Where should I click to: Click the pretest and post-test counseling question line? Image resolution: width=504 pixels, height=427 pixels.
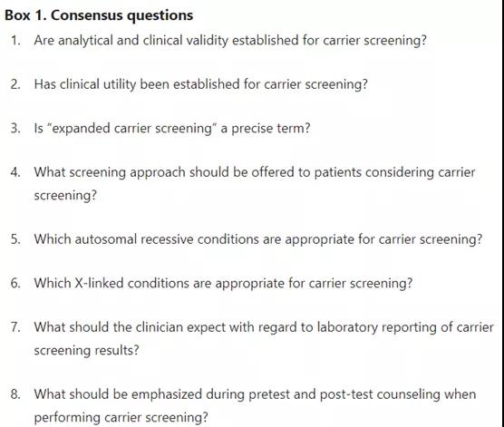coord(255,394)
